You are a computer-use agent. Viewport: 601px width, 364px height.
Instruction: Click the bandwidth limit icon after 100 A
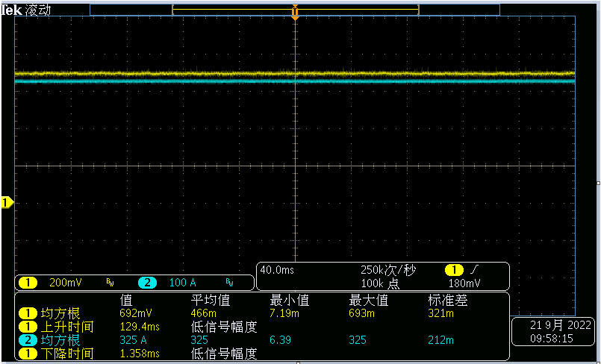[x=230, y=283]
